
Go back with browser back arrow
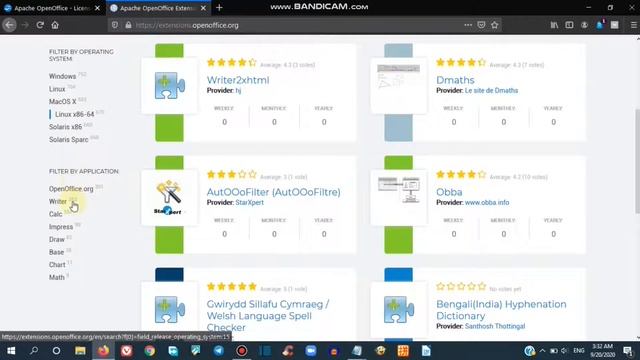9,25
